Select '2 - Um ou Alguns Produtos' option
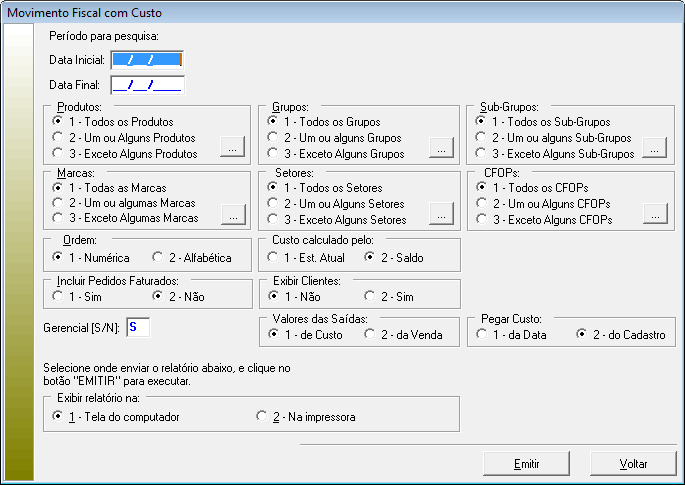 coord(58,137)
